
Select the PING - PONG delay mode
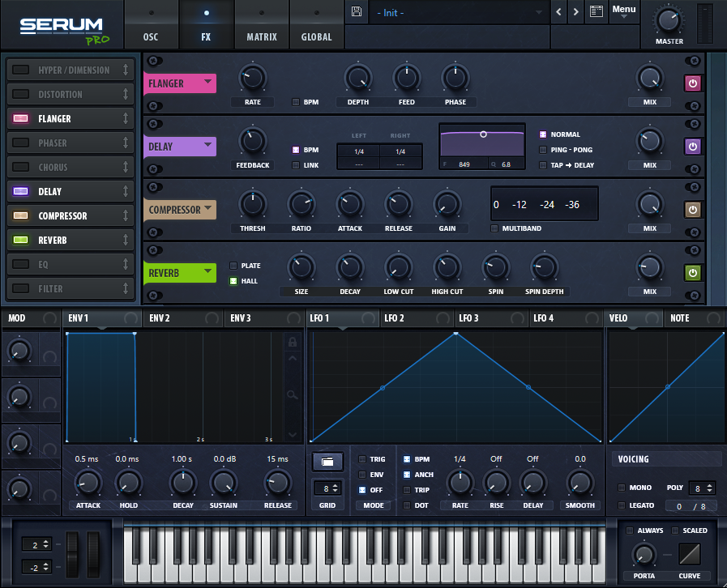coord(543,150)
